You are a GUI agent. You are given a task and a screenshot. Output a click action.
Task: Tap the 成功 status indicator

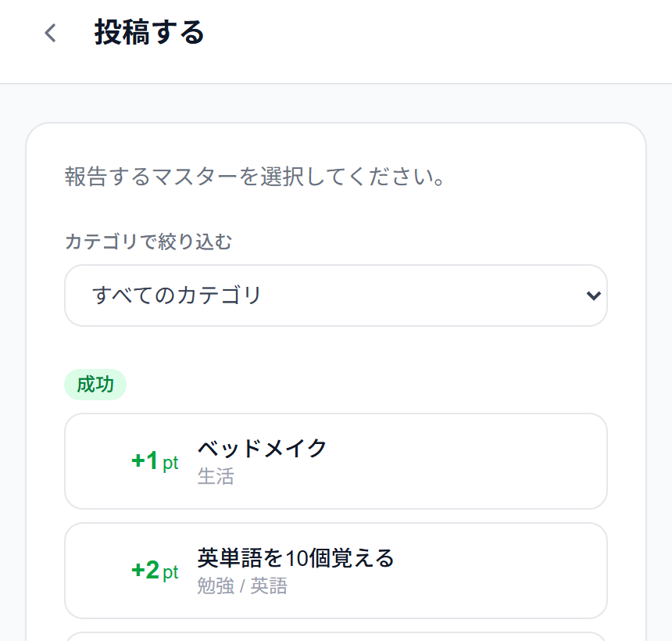click(x=95, y=384)
